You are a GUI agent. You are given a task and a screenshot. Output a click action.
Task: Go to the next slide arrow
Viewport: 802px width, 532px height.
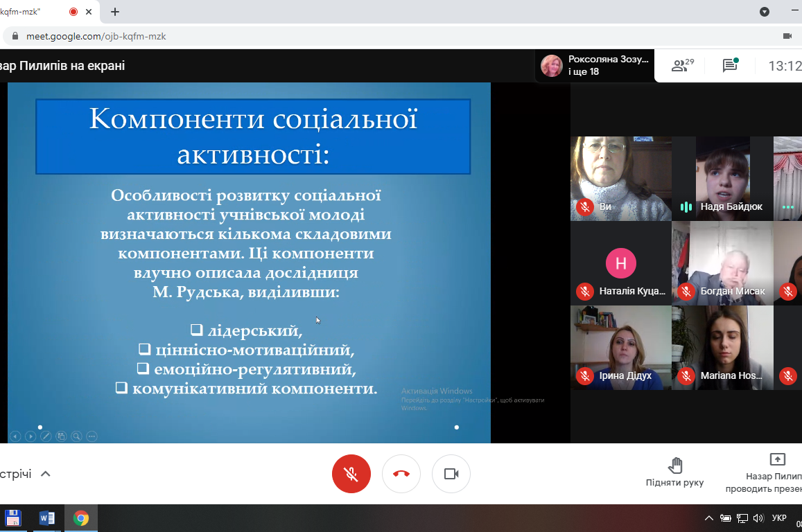click(30, 436)
